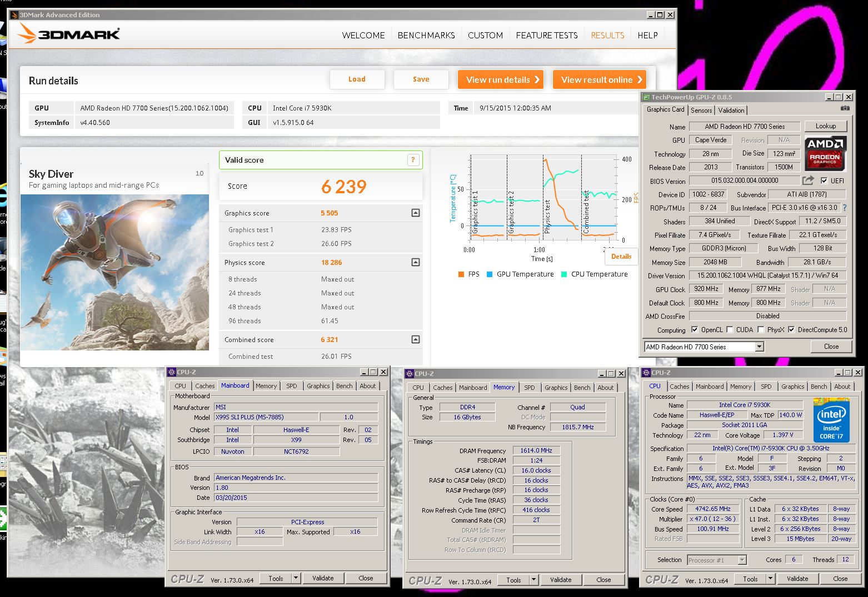Image resolution: width=868 pixels, height=597 pixels.
Task: Toggle the DirectCompute 5.0 checkbox
Action: [791, 329]
